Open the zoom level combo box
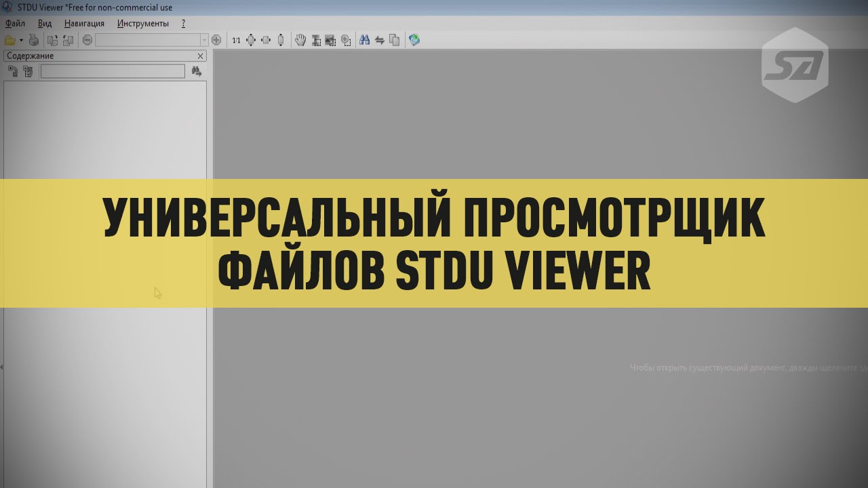This screenshot has height=488, width=868. point(151,40)
